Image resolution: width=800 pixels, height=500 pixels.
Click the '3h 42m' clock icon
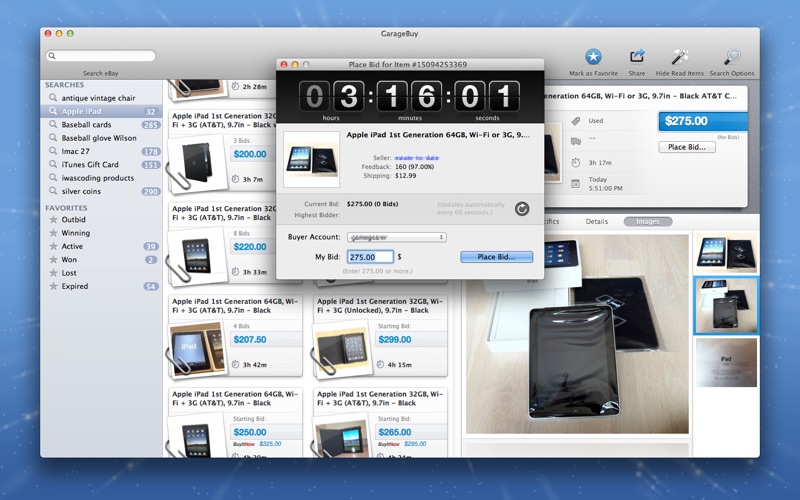[x=235, y=364]
